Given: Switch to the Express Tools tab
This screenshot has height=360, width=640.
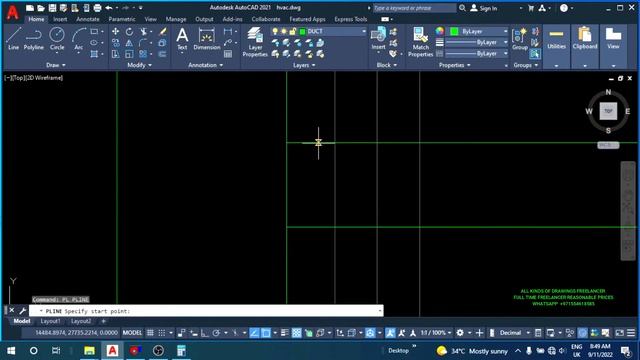Looking at the screenshot, I should coord(351,19).
